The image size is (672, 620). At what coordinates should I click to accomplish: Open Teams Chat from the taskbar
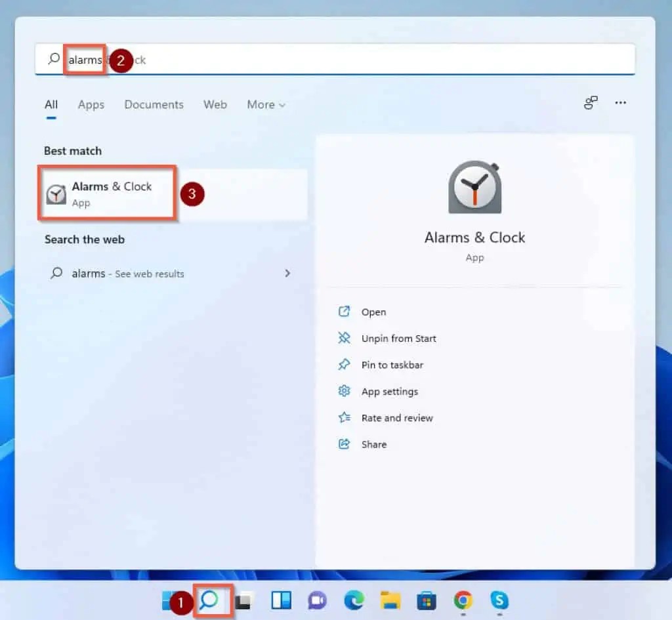click(318, 601)
